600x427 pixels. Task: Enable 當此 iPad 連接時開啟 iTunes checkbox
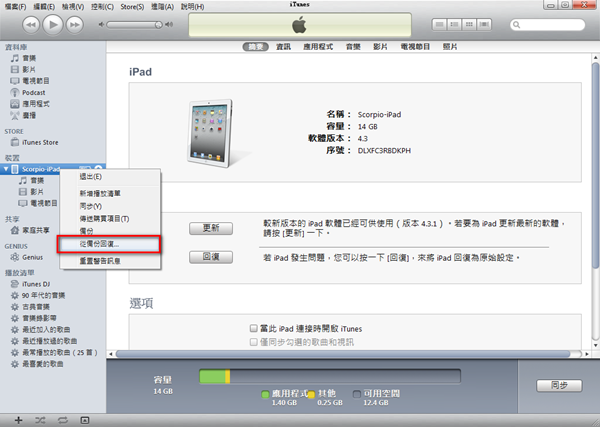coord(253,328)
